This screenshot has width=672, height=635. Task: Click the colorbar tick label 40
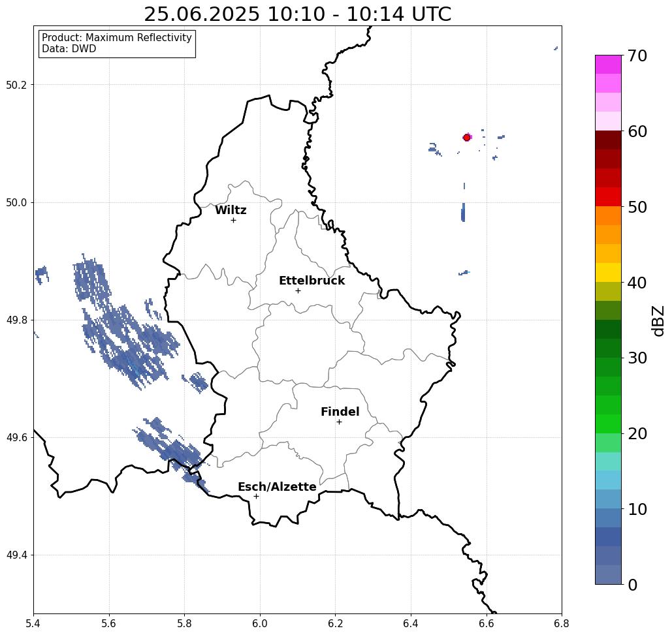(x=637, y=283)
